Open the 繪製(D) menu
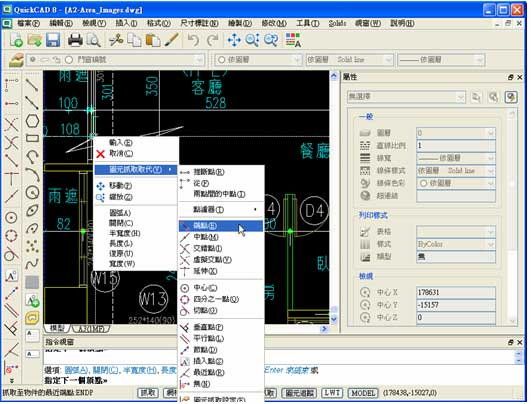Image resolution: width=531 pixels, height=404 pixels. (240, 23)
